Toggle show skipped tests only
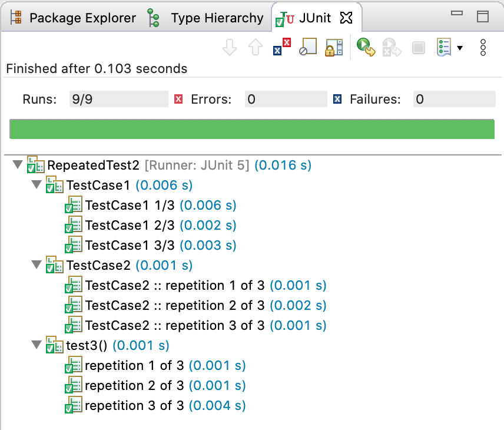This screenshot has width=504, height=430. 307,47
